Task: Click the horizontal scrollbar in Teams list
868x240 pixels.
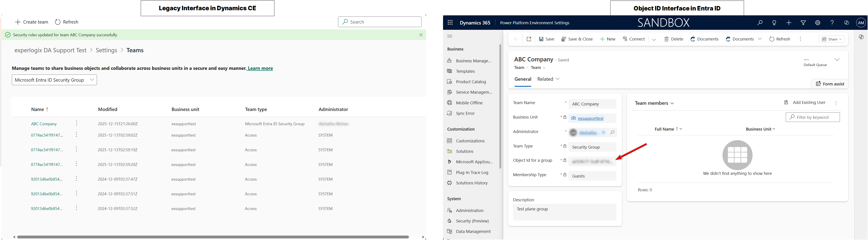Action: pos(213,237)
